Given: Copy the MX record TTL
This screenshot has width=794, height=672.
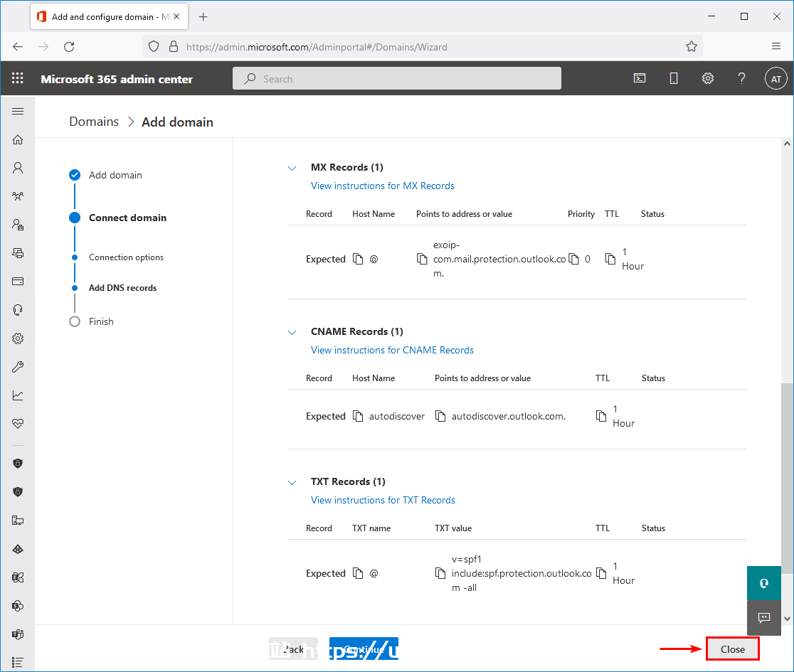Looking at the screenshot, I should (610, 259).
